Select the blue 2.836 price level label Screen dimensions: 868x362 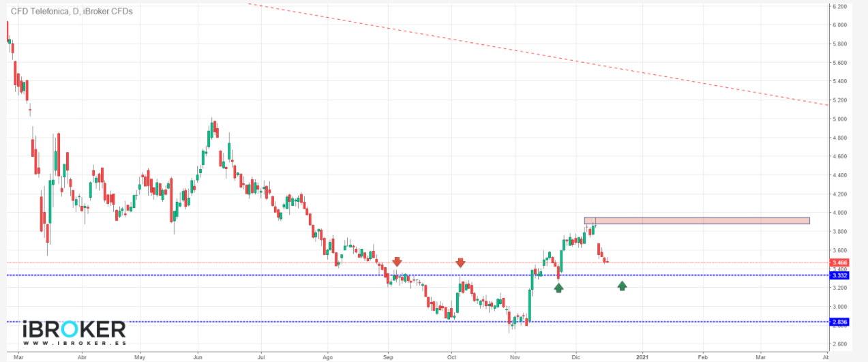839,322
